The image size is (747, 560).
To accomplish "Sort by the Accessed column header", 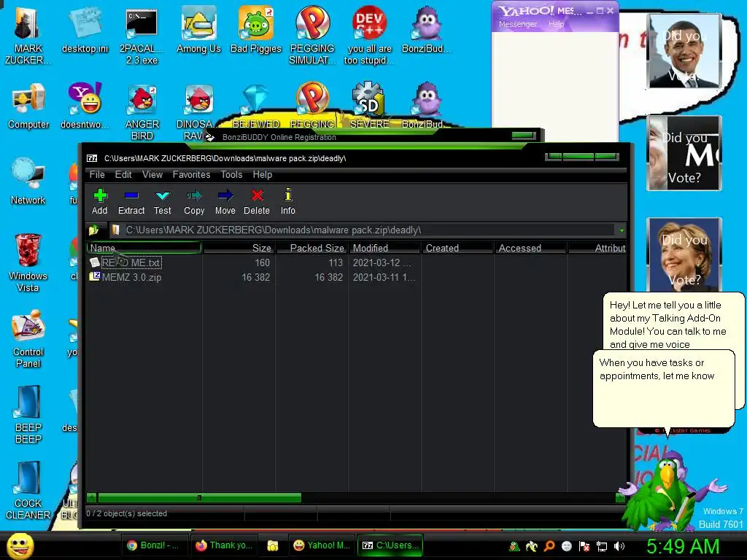I will pyautogui.click(x=530, y=248).
